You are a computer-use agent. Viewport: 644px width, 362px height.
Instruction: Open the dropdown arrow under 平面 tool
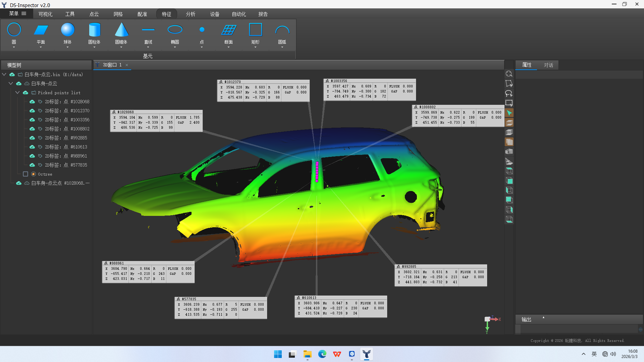pyautogui.click(x=41, y=47)
